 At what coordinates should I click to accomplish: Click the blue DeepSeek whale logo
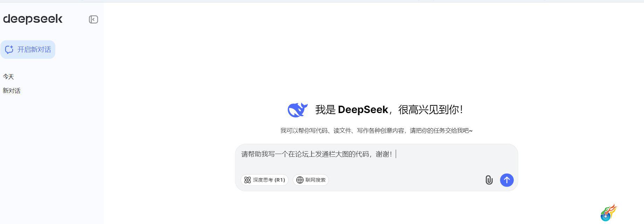point(297,110)
